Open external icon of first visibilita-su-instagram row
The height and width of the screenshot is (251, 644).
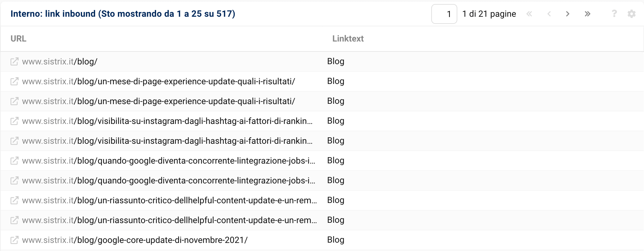coord(15,121)
